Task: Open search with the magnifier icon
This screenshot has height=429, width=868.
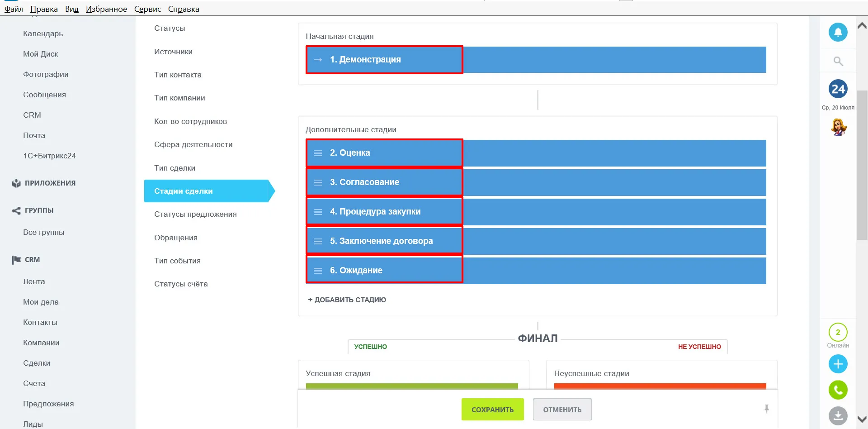Action: pyautogui.click(x=838, y=61)
